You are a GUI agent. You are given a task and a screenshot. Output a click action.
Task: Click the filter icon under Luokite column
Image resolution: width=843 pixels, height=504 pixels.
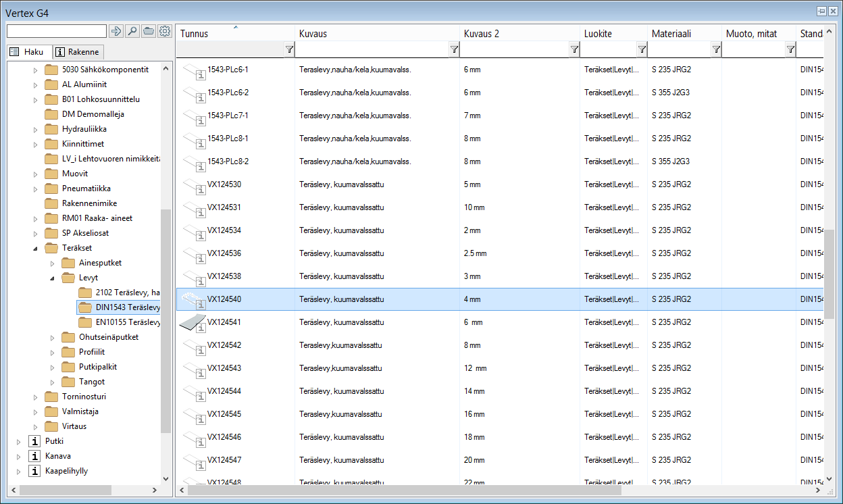tap(642, 49)
